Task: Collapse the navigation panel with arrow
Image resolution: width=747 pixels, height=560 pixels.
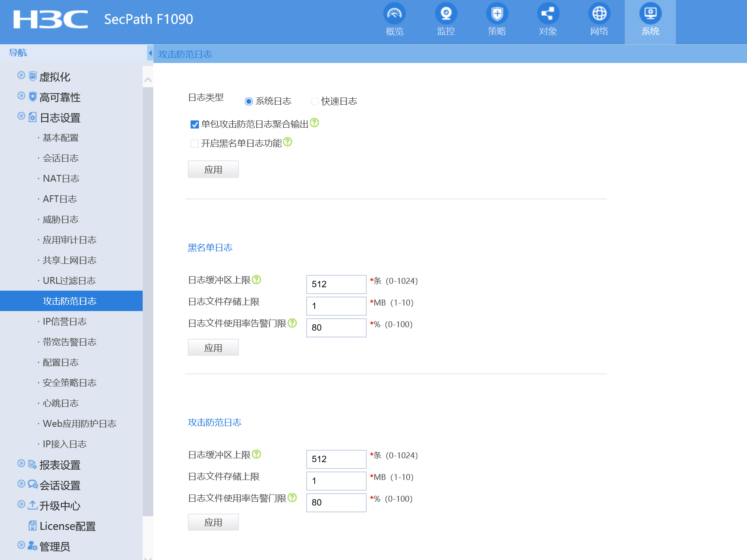Action: coord(150,53)
